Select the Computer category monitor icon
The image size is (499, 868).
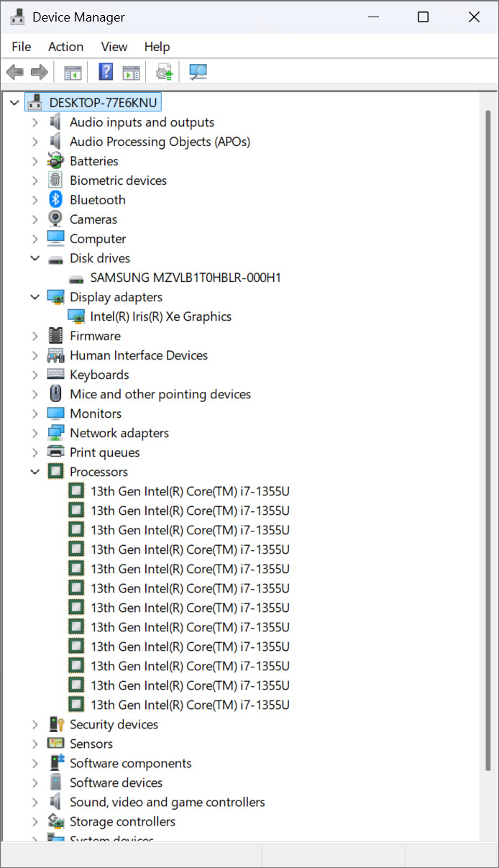click(x=56, y=239)
